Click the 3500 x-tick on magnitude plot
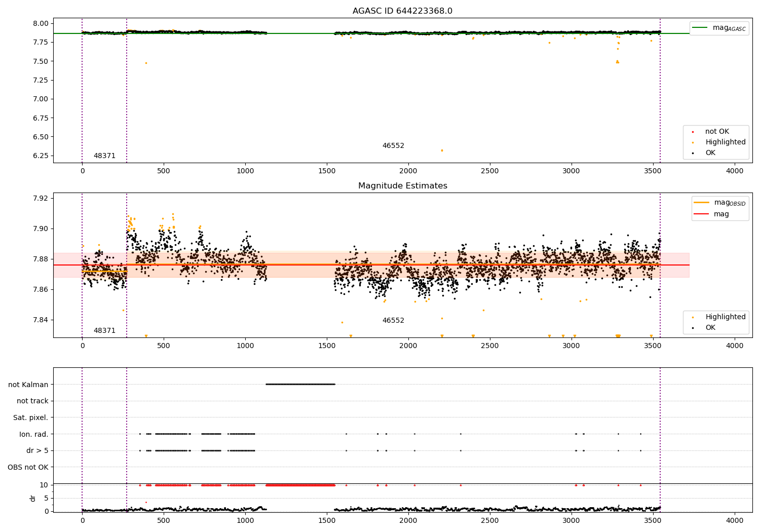The image size is (760, 532). [x=653, y=346]
